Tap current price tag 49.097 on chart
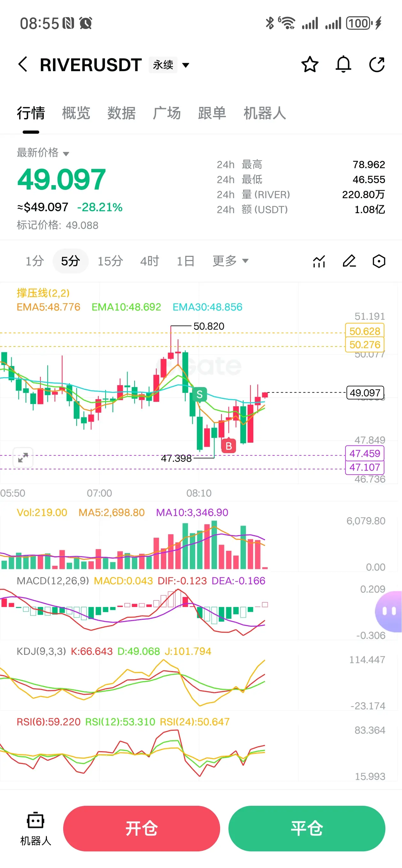This screenshot has height=868, width=402. (x=365, y=393)
